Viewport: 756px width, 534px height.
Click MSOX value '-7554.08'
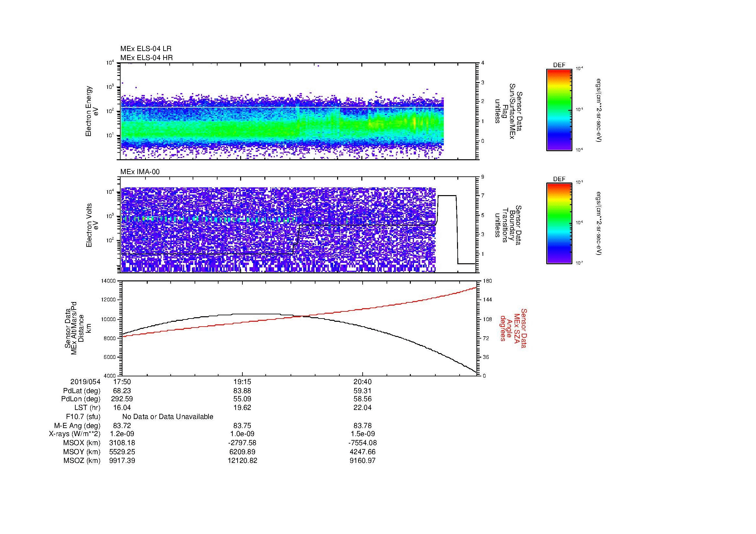(363, 443)
